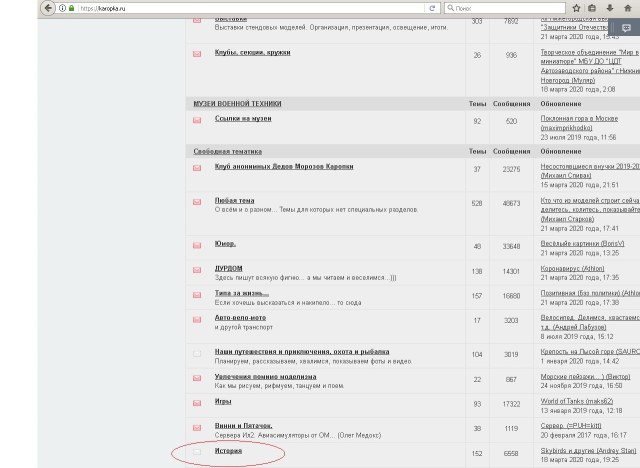Open the МУЗЕИ ВОЕННОЙ ТЕХНИКИ category heading
Viewport: 640px width, 468px height.
pyautogui.click(x=237, y=103)
